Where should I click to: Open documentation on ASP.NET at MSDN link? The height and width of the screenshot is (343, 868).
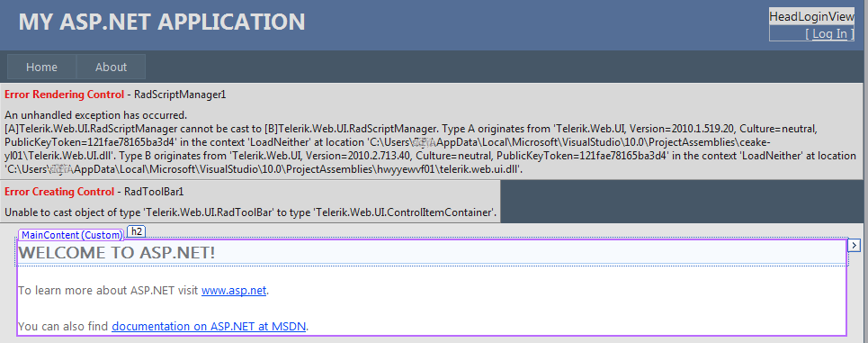[x=209, y=327]
